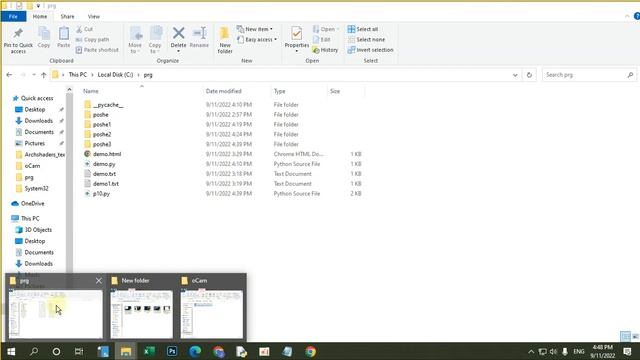The height and width of the screenshot is (360, 640).
Task: Click Invert selection
Action: [x=371, y=50]
